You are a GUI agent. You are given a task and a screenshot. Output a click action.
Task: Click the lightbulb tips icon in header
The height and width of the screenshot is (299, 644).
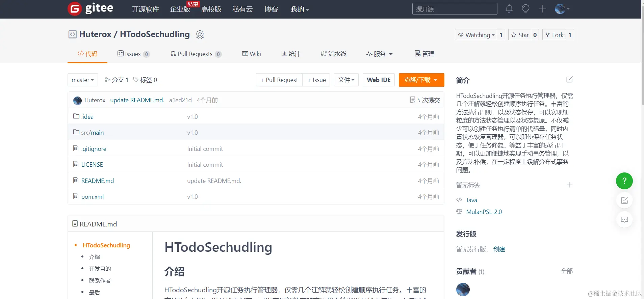(525, 9)
